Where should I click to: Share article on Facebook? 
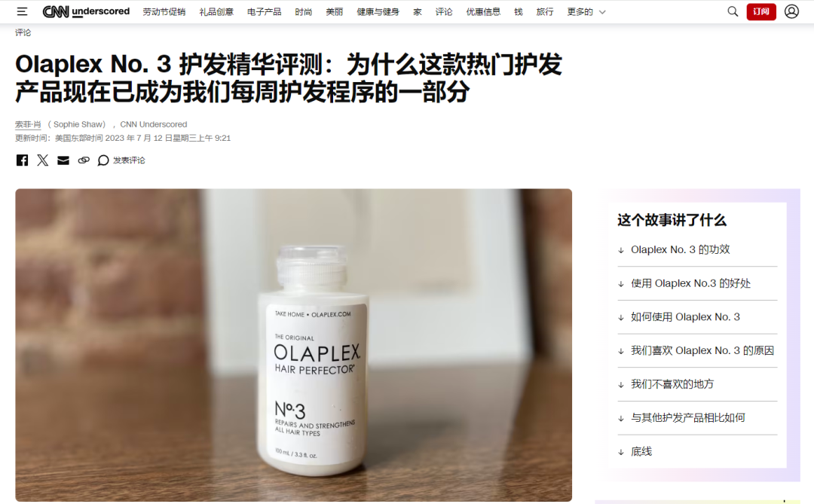tap(22, 160)
